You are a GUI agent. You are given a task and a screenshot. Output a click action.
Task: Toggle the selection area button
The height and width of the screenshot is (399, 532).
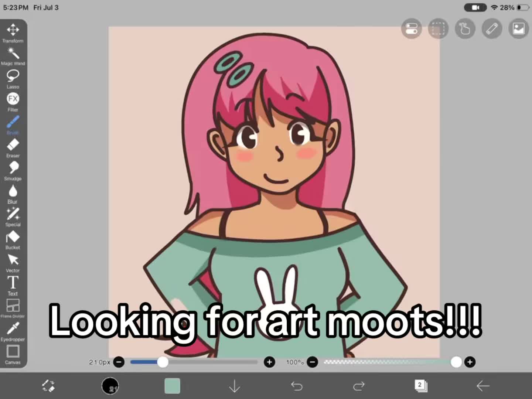[x=438, y=28]
